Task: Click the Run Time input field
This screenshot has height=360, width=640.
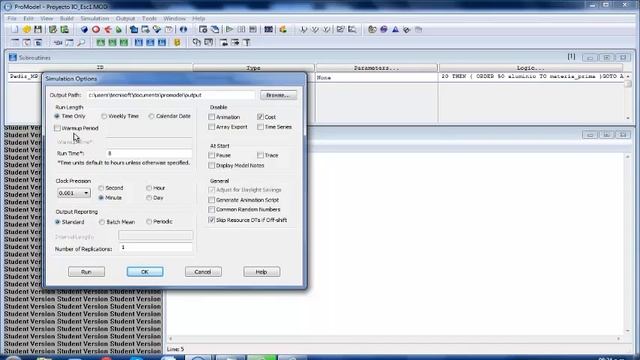Action: coord(149,153)
